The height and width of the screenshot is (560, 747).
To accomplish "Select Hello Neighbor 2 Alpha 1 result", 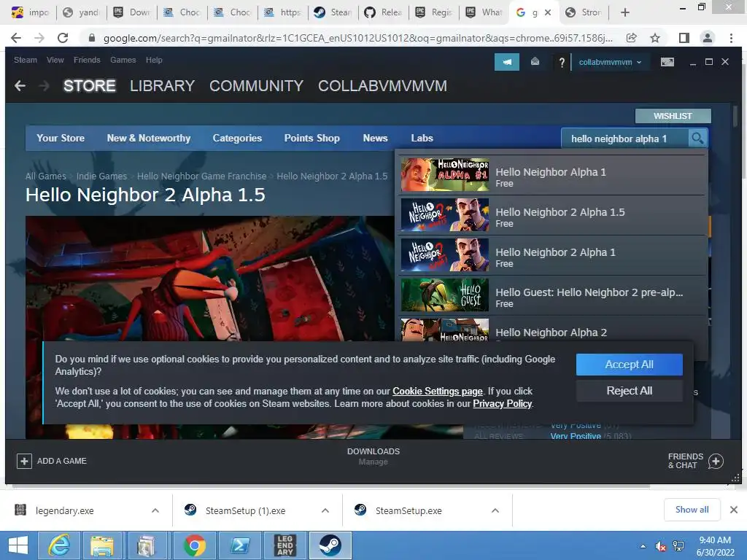I will 551,255.
